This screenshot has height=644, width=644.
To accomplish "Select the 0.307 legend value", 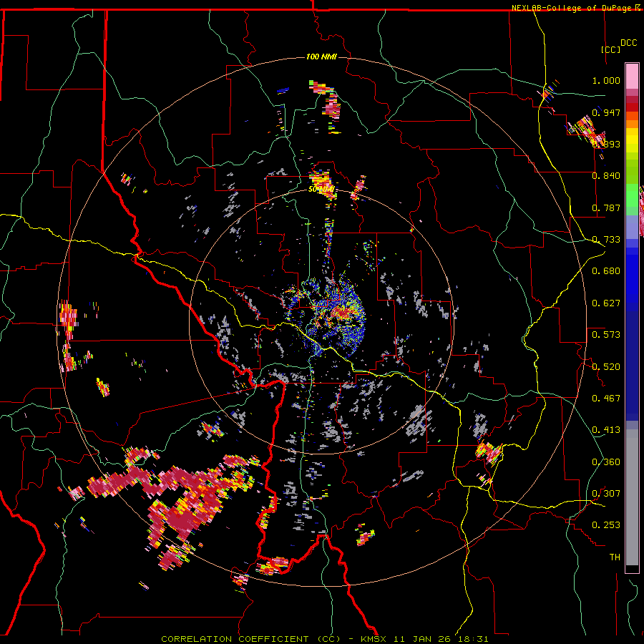I will (606, 494).
